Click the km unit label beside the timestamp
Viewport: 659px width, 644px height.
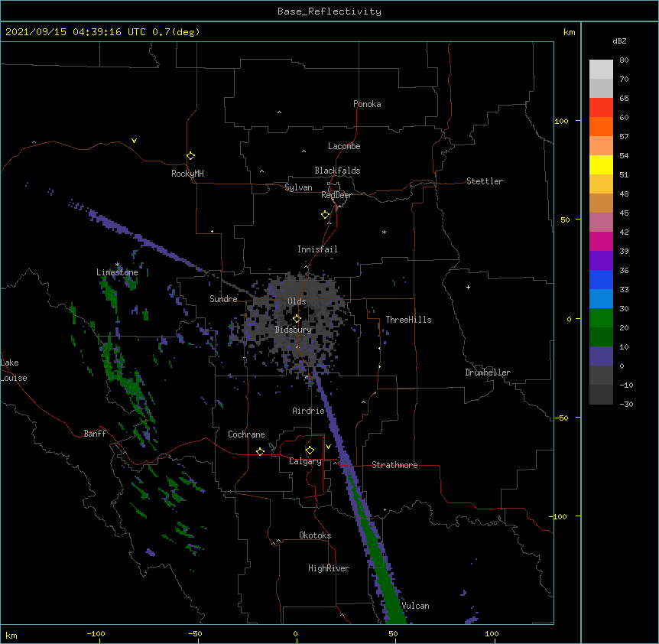click(x=570, y=32)
